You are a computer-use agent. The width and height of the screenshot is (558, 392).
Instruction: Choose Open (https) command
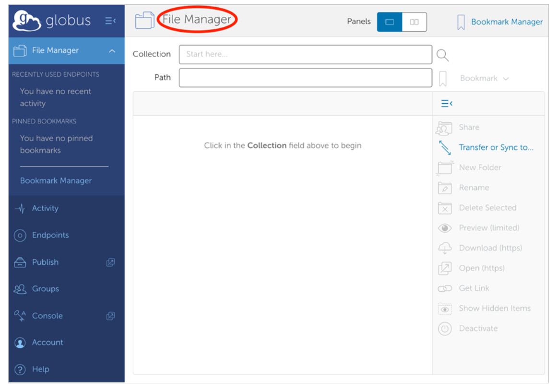click(482, 268)
